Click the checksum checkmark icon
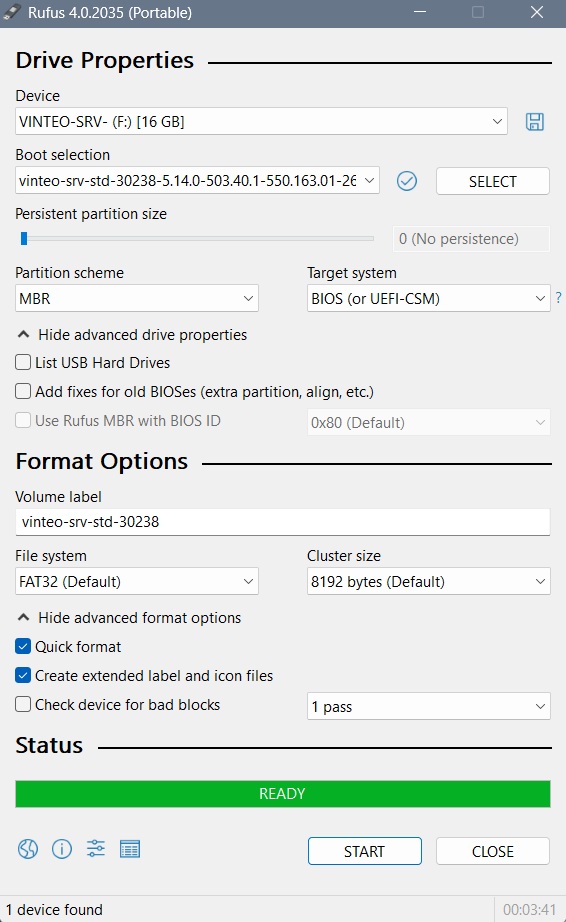 coord(407,181)
